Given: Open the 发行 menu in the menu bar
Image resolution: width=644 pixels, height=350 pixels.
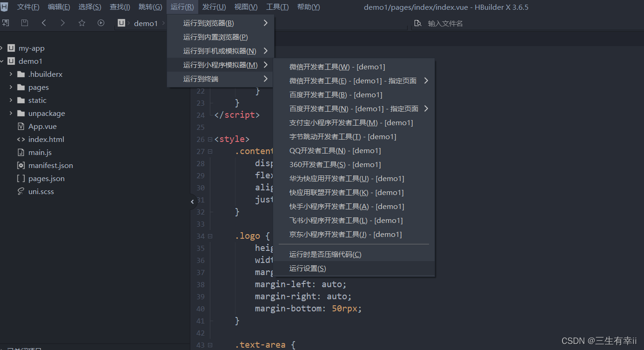Looking at the screenshot, I should click(214, 7).
